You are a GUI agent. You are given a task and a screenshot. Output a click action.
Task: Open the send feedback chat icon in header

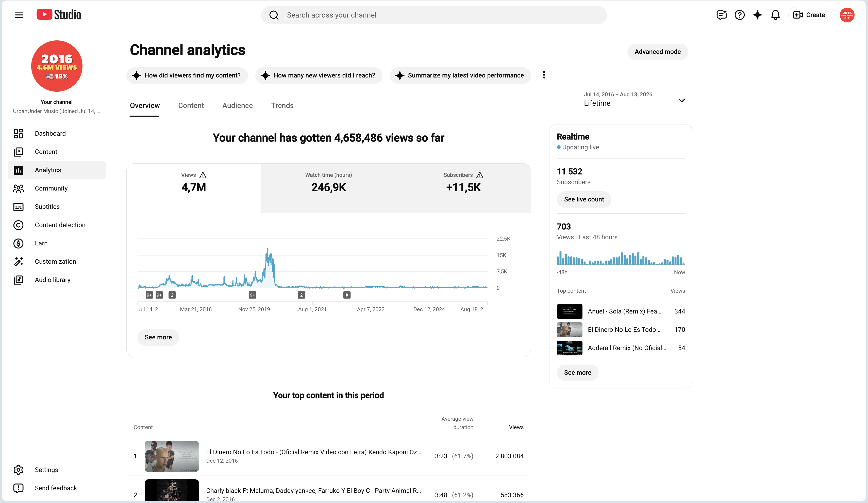(722, 15)
